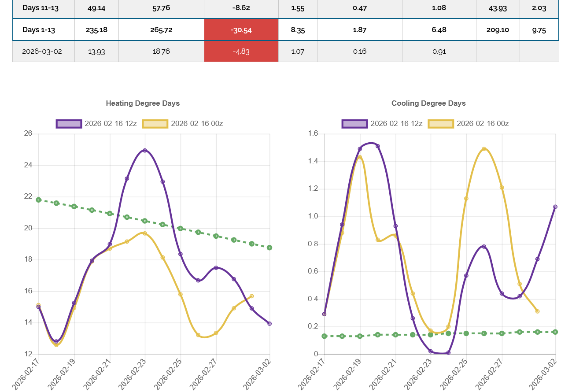The width and height of the screenshot is (572, 392).
Task: Click the Heating Degree Days chart title
Action: [143, 104]
